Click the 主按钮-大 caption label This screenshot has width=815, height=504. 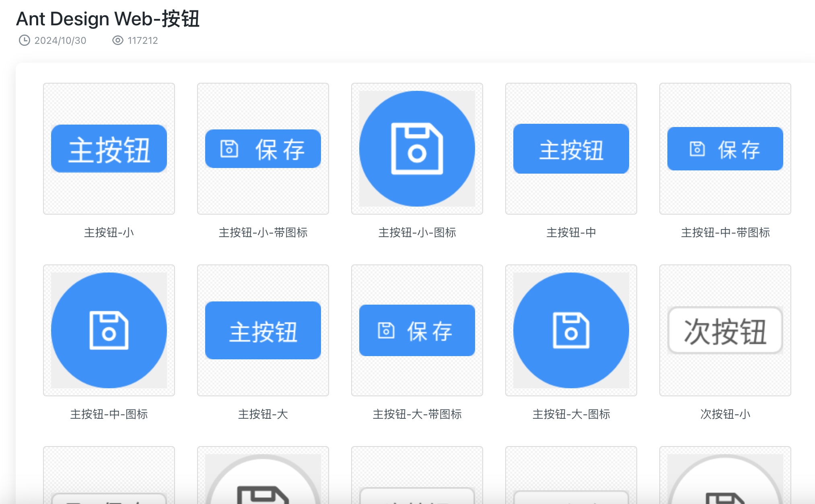263,414
